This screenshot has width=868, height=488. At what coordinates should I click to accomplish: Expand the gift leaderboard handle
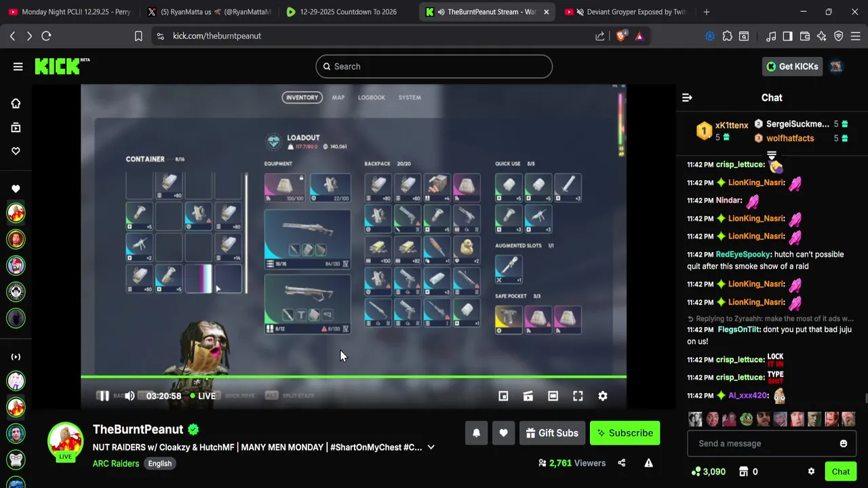(x=772, y=155)
